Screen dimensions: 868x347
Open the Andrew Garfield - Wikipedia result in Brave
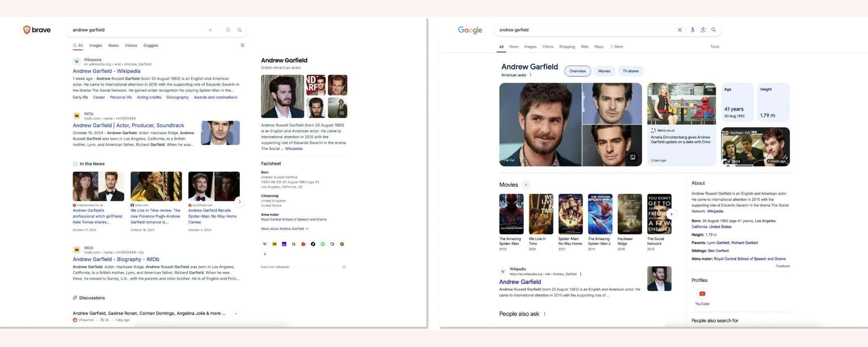coord(106,71)
